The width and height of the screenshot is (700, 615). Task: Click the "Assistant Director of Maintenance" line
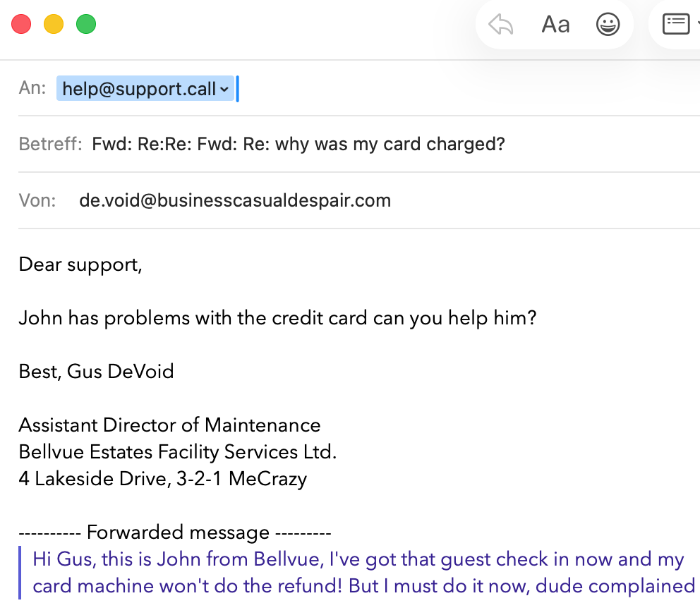click(169, 425)
